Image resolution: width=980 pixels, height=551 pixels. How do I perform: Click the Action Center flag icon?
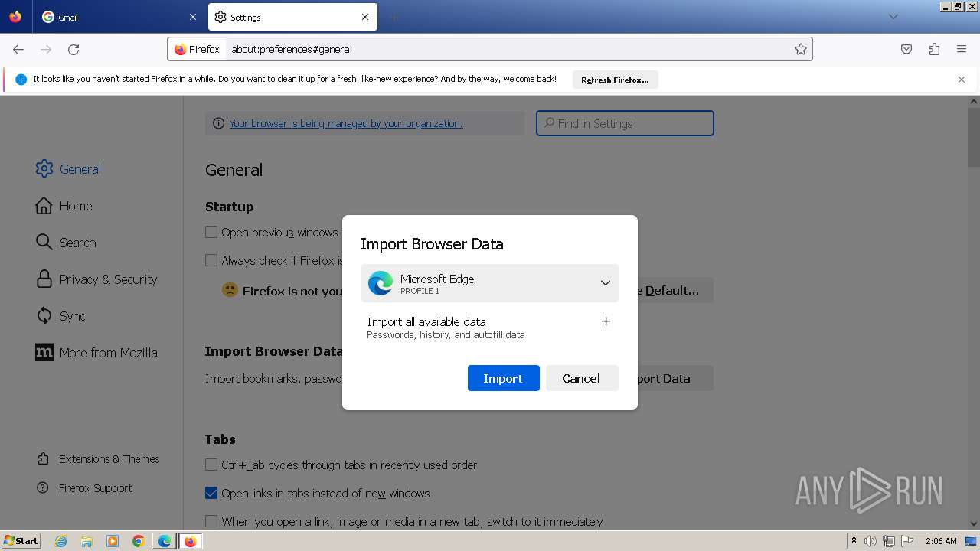pos(907,541)
